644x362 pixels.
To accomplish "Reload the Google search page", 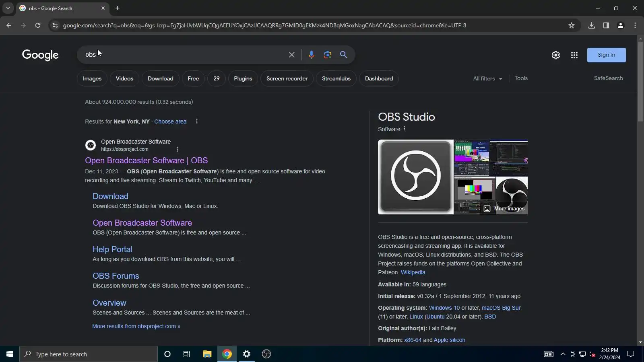I will 38,25.
